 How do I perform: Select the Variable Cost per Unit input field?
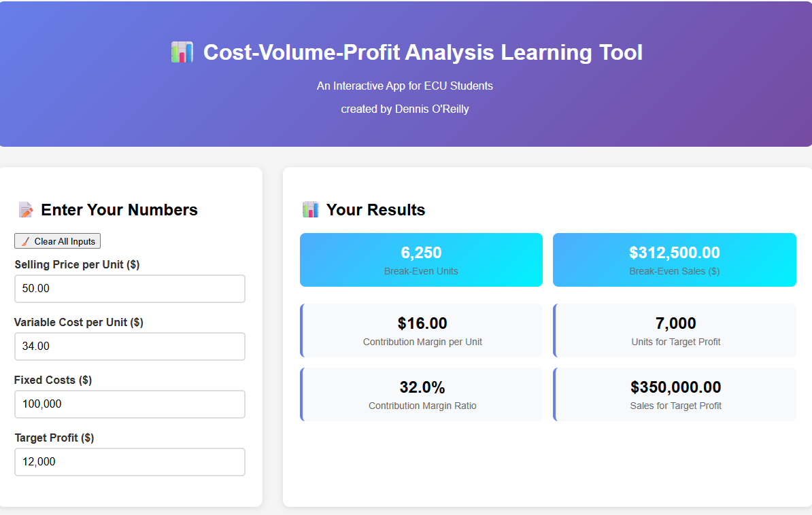[x=129, y=346]
